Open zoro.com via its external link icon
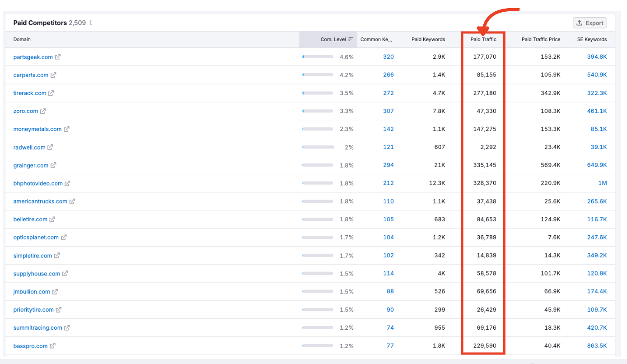The height and width of the screenshot is (364, 627). pyautogui.click(x=44, y=111)
